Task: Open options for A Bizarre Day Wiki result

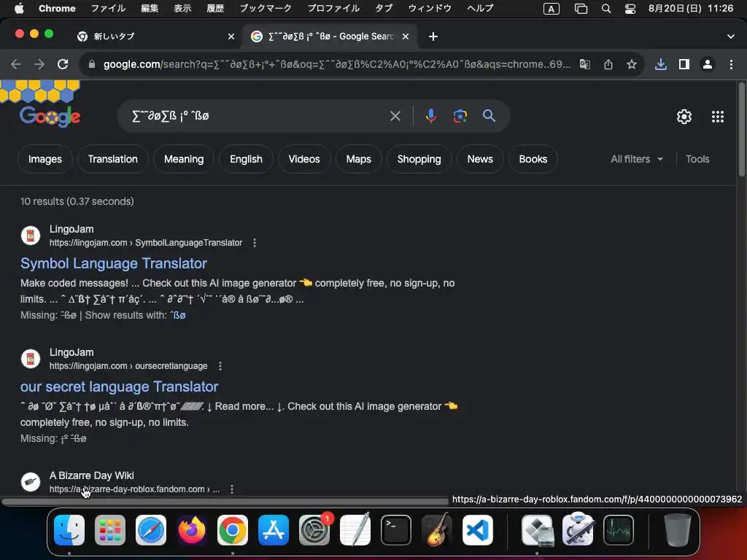Action: [x=231, y=489]
